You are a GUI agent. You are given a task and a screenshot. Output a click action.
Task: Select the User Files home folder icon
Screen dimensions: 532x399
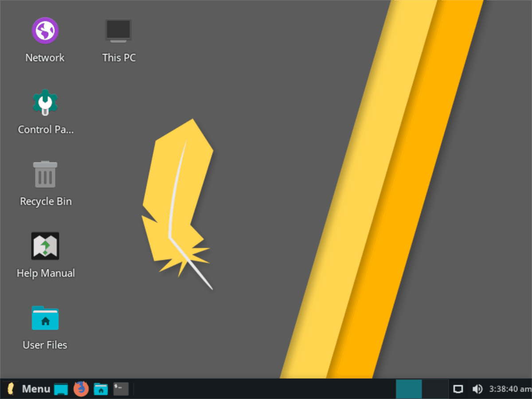tap(45, 318)
